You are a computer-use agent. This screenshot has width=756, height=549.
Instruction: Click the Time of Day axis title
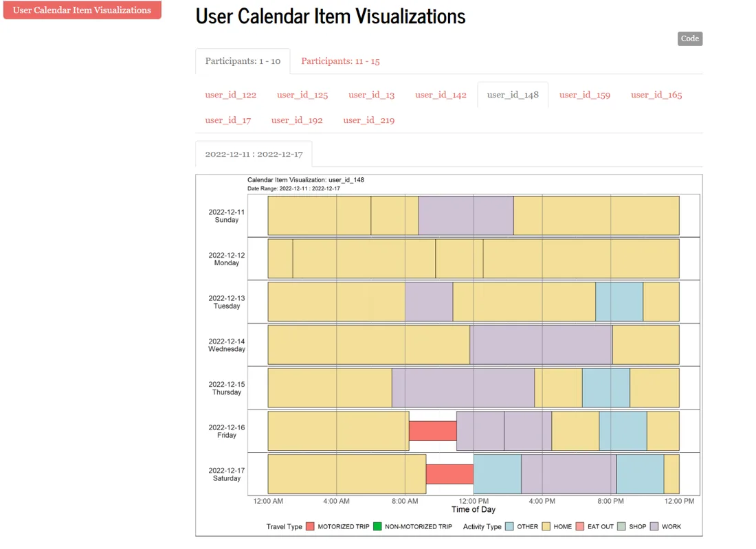[x=474, y=509]
